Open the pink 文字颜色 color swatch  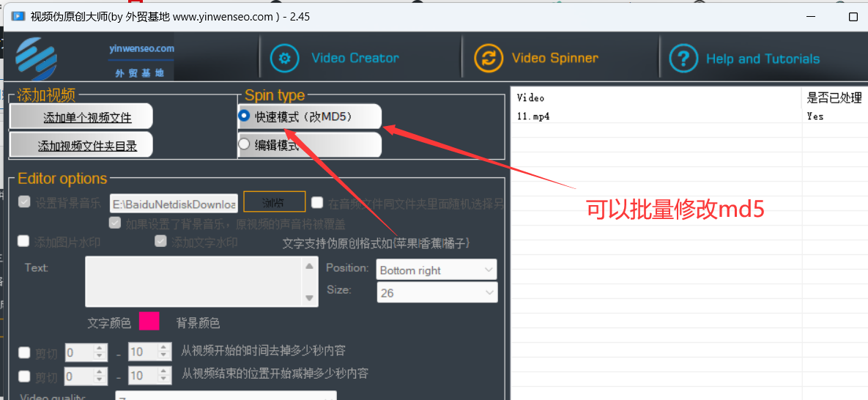(149, 322)
